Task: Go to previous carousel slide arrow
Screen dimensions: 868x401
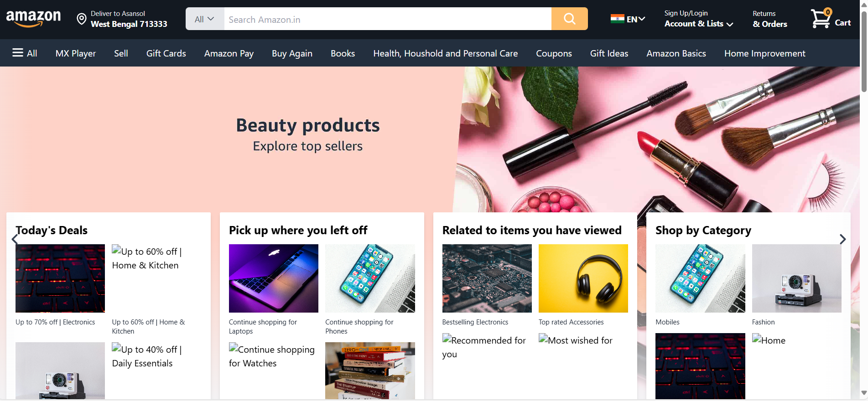Action: point(15,239)
